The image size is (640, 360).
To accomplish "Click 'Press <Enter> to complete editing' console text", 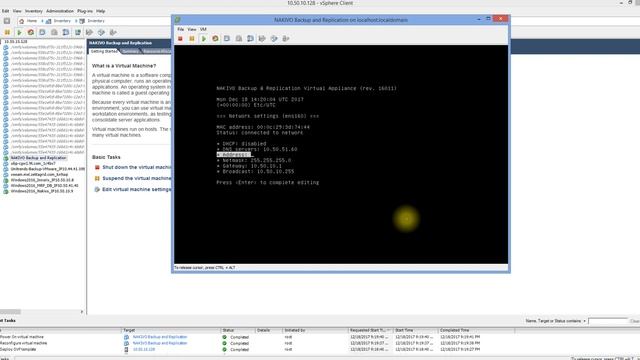I will coord(268,182).
